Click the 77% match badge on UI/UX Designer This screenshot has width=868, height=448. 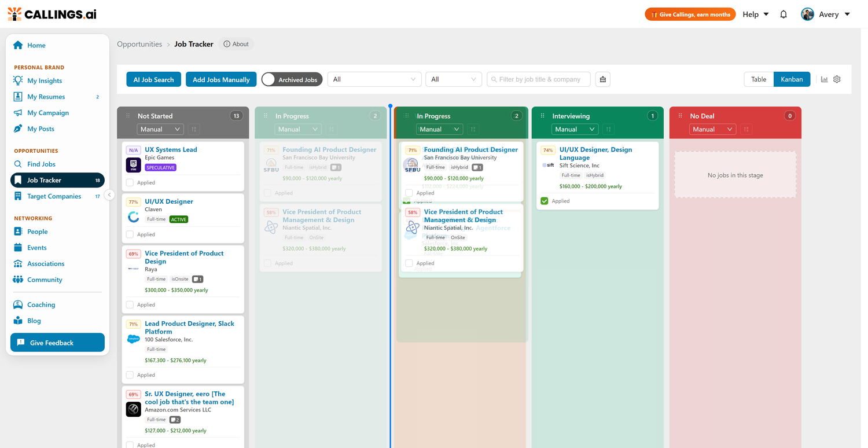click(x=134, y=202)
